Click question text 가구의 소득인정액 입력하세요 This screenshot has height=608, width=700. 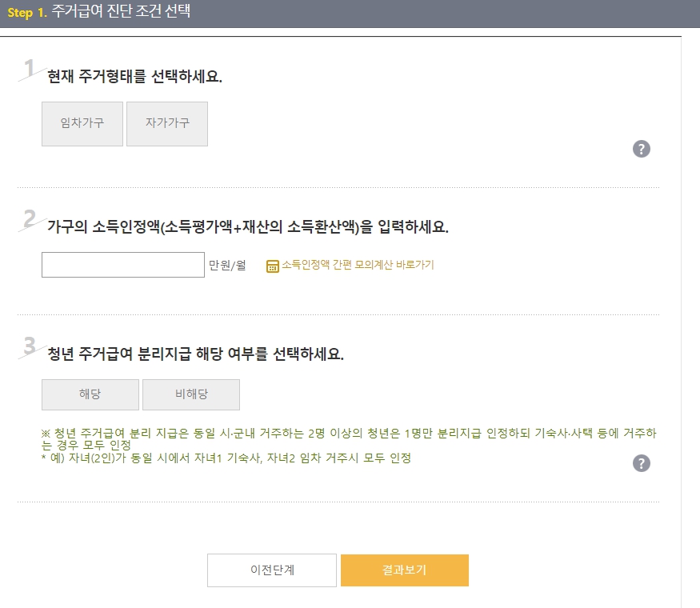point(248,226)
